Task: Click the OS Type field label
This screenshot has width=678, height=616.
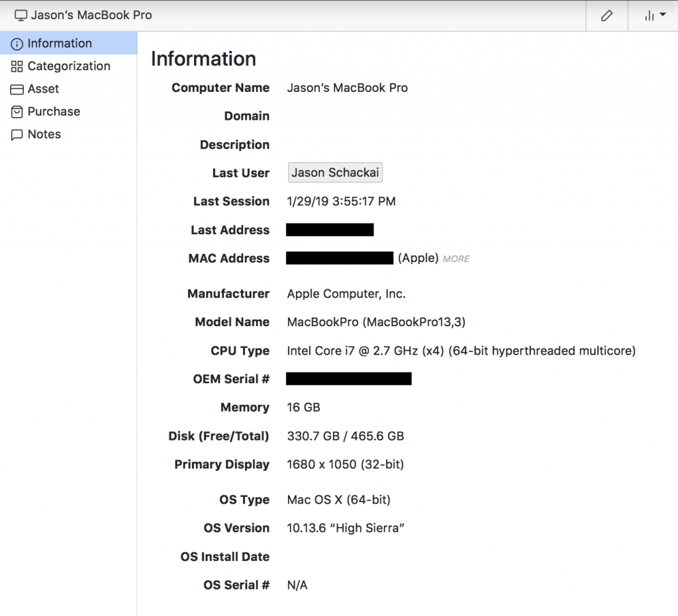Action: click(244, 500)
